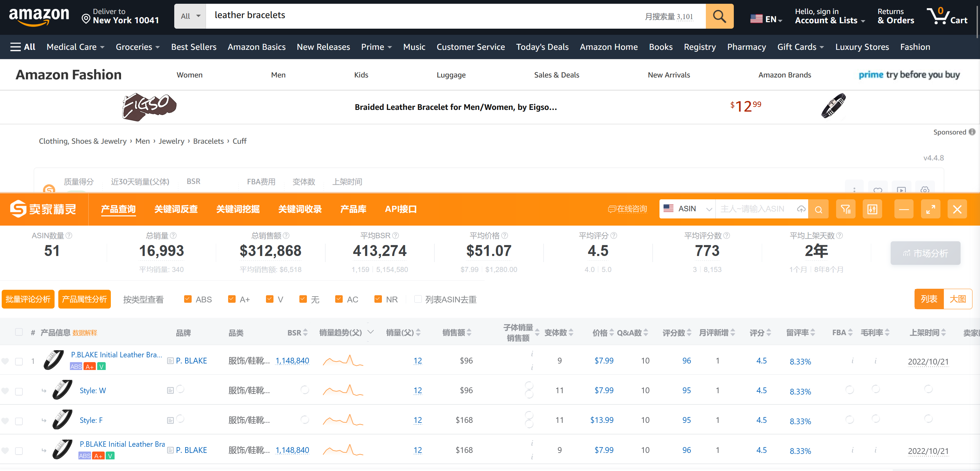Focus the 请输入ASIN input field
Viewport: 980px width, 471px height.
[x=756, y=209]
